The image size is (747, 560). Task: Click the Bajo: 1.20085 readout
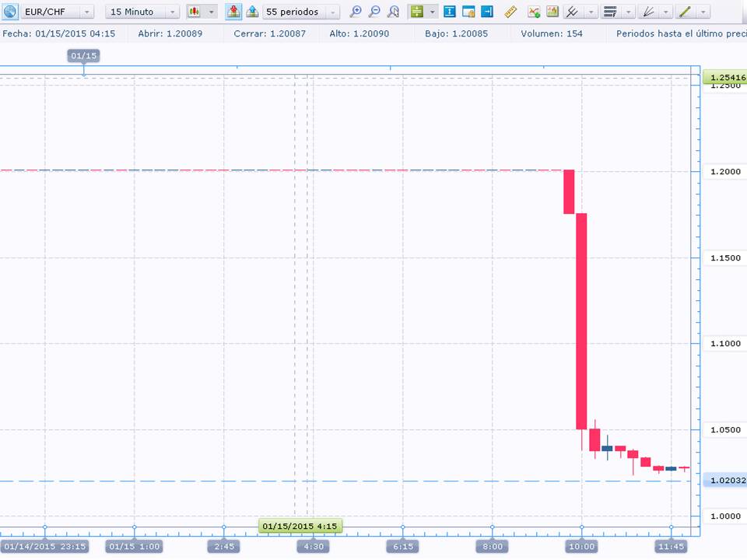click(x=457, y=33)
